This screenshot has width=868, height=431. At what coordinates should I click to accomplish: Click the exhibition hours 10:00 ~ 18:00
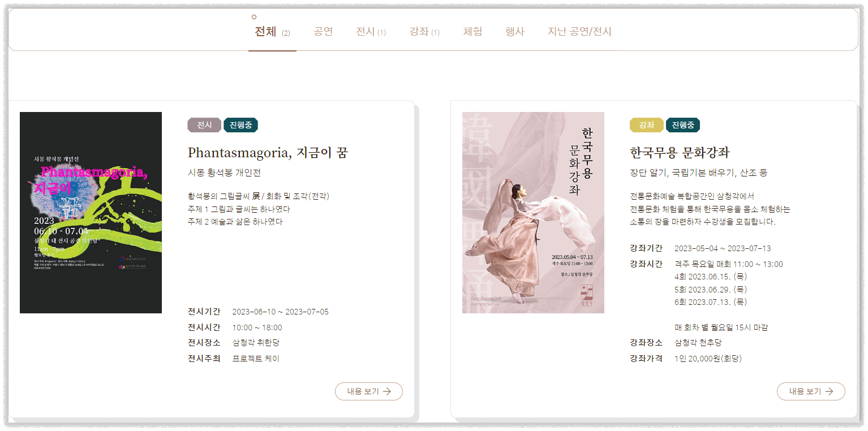pos(257,327)
